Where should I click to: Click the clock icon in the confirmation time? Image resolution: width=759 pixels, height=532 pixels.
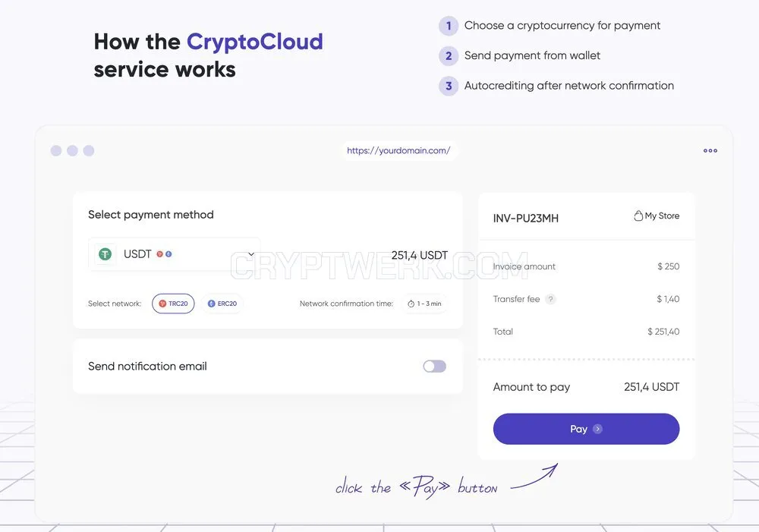tap(411, 304)
